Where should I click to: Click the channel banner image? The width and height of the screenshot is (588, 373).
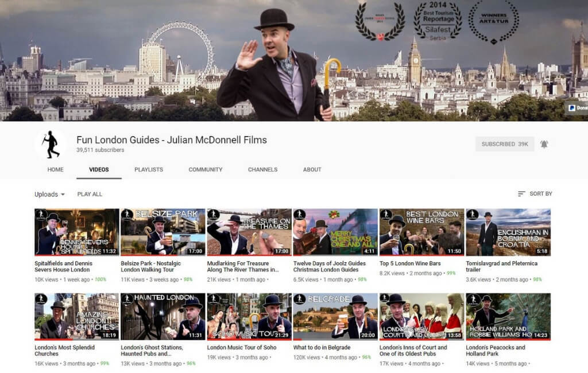(294, 60)
